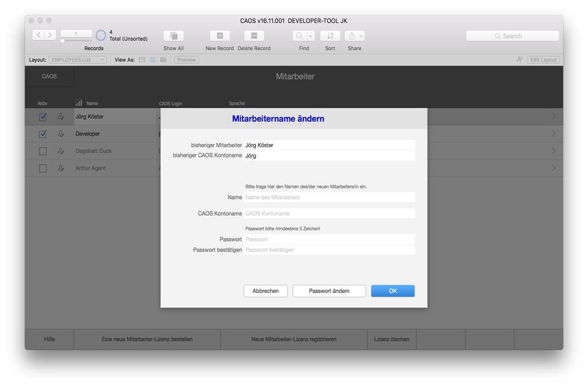Screen dimensions: 588x388
Task: Click the Abbrechen button
Action: coord(265,291)
